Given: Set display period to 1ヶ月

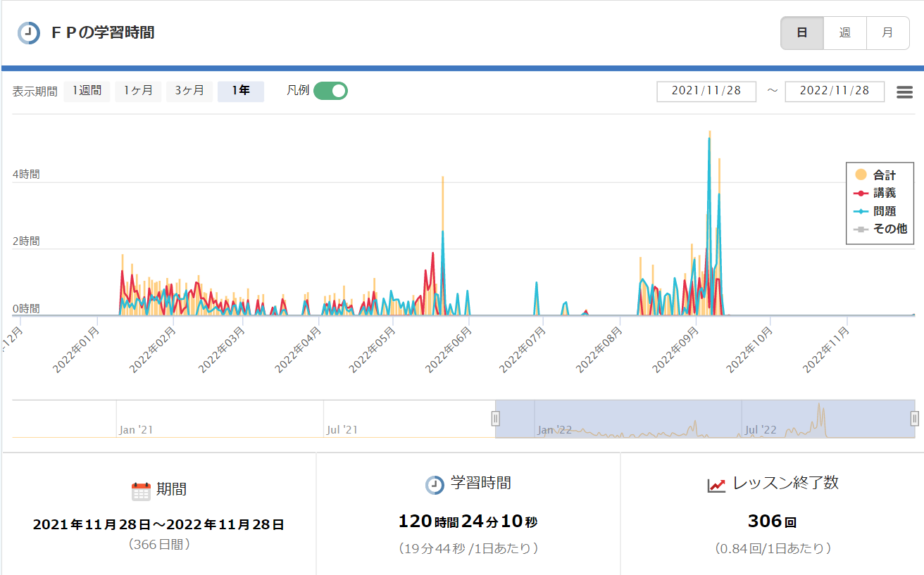Looking at the screenshot, I should 138,91.
